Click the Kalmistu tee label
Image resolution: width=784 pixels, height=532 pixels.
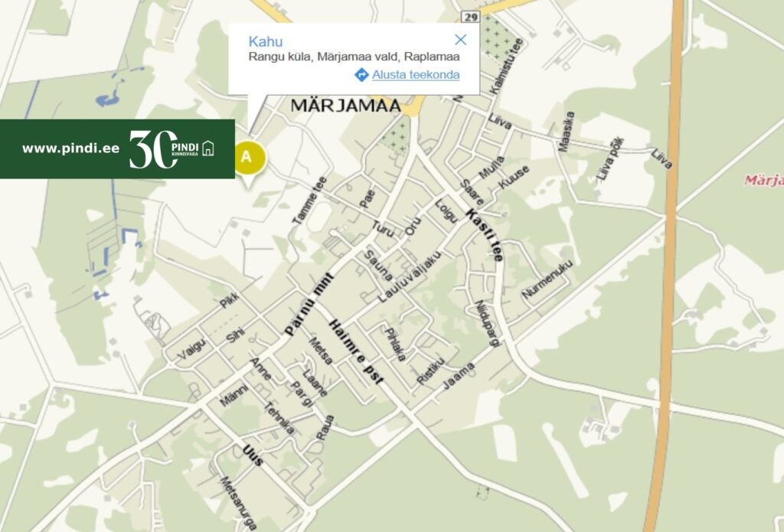coord(507,66)
